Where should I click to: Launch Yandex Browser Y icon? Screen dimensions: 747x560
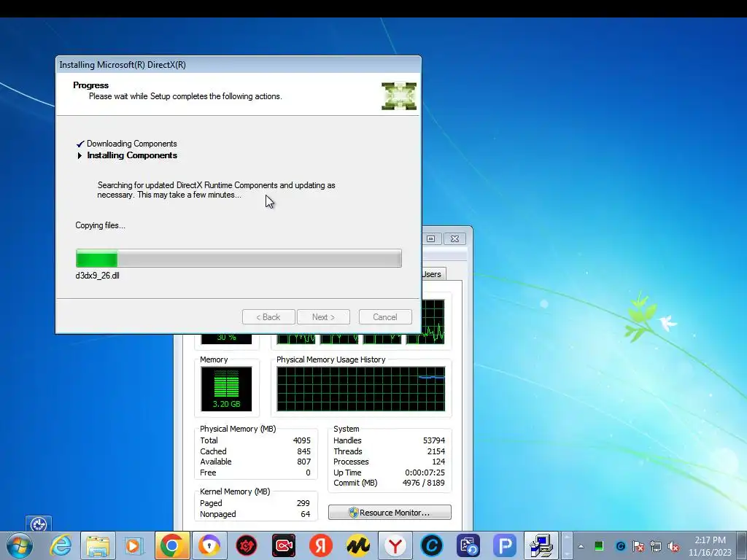(395, 545)
